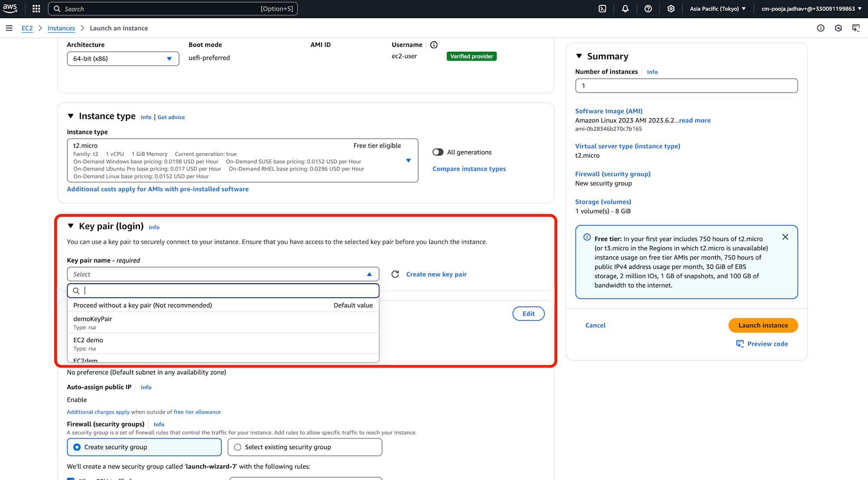The width and height of the screenshot is (868, 480).
Task: Open the AWS home logo
Action: (x=10, y=8)
